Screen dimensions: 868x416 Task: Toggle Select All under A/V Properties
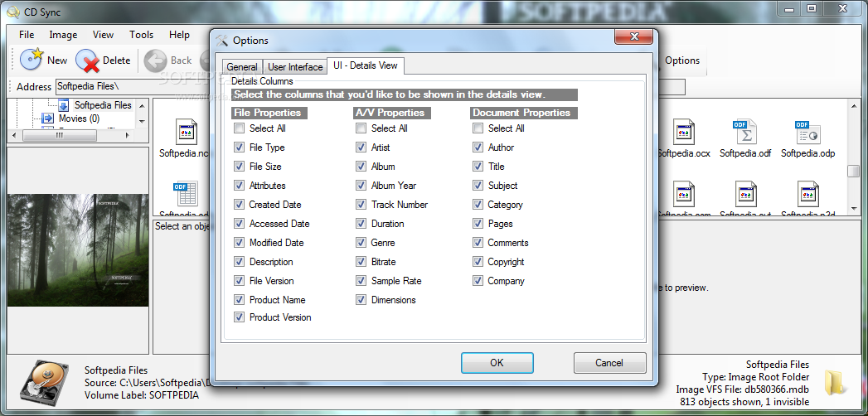click(x=361, y=128)
